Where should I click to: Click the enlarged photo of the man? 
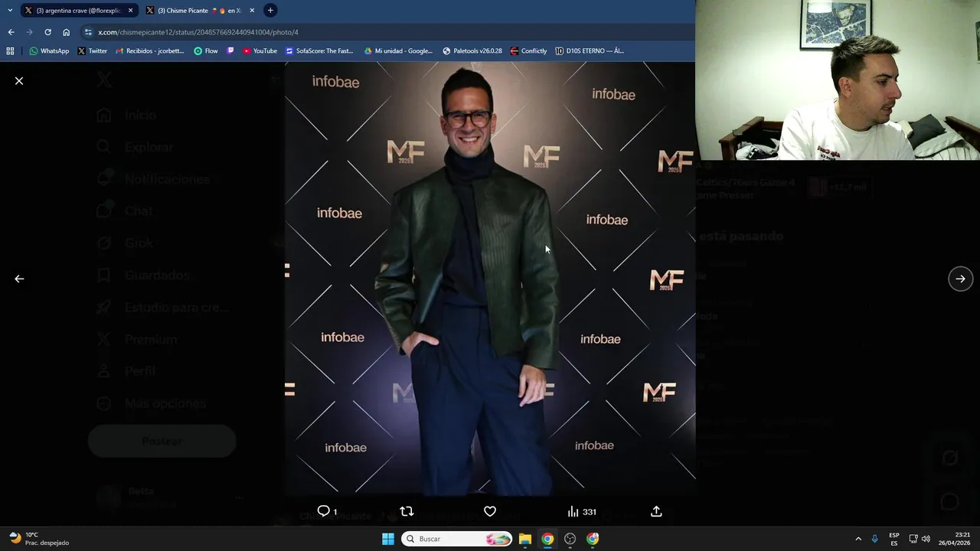pyautogui.click(x=490, y=279)
